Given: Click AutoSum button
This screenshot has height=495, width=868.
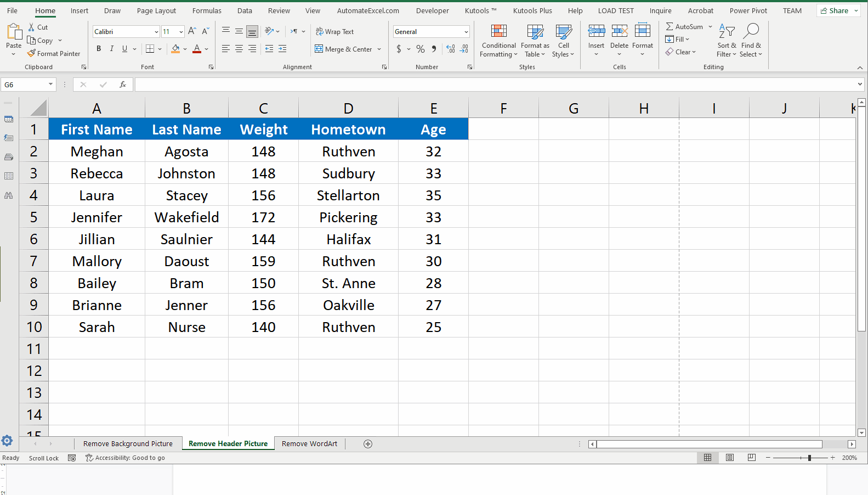Looking at the screenshot, I should 685,26.
